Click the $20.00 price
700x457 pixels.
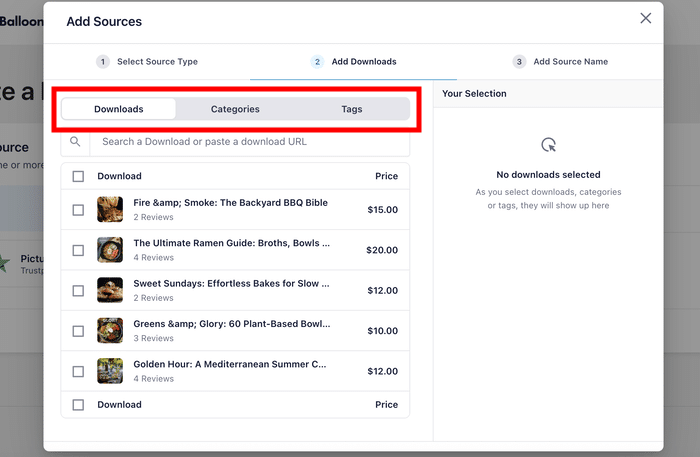382,250
